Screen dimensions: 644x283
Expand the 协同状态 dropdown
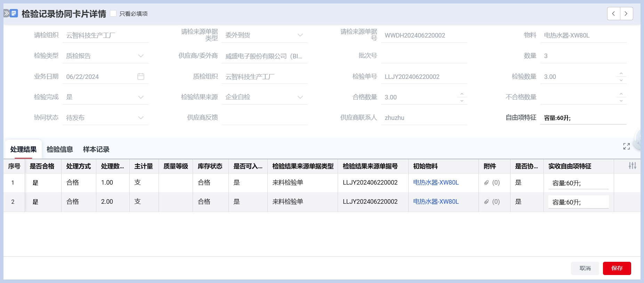tap(140, 118)
